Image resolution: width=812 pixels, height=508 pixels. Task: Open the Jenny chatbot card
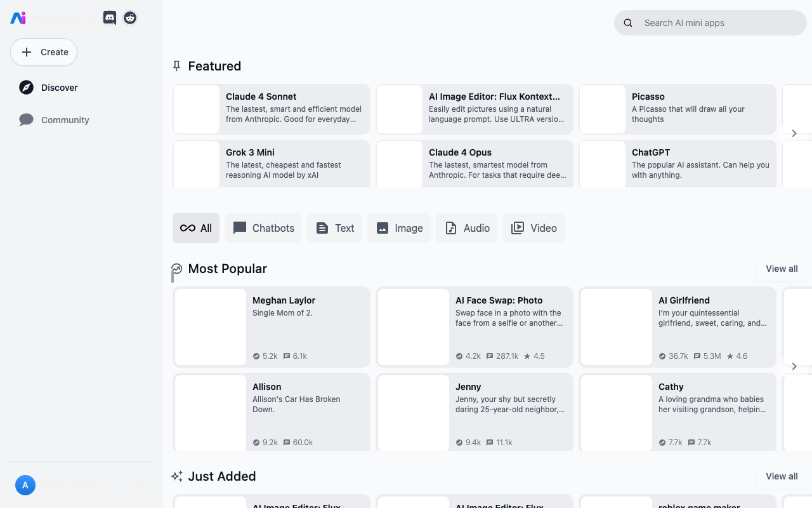[x=475, y=412]
